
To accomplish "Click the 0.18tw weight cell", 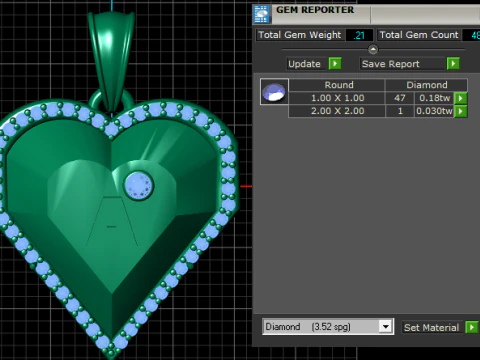I will click(434, 98).
